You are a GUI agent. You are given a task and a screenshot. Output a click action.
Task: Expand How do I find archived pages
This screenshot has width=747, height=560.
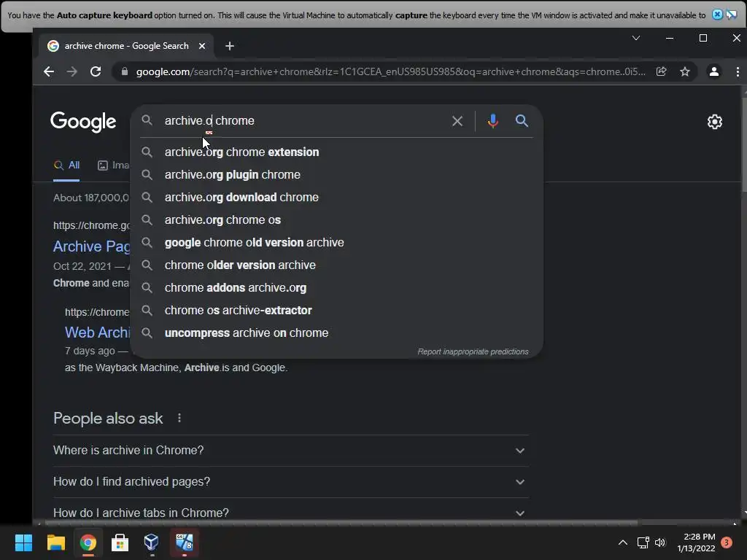(x=290, y=482)
